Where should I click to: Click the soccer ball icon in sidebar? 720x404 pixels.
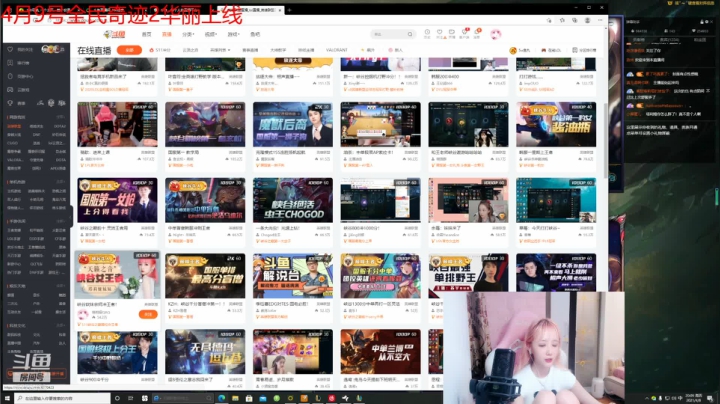pyautogui.click(x=51, y=103)
